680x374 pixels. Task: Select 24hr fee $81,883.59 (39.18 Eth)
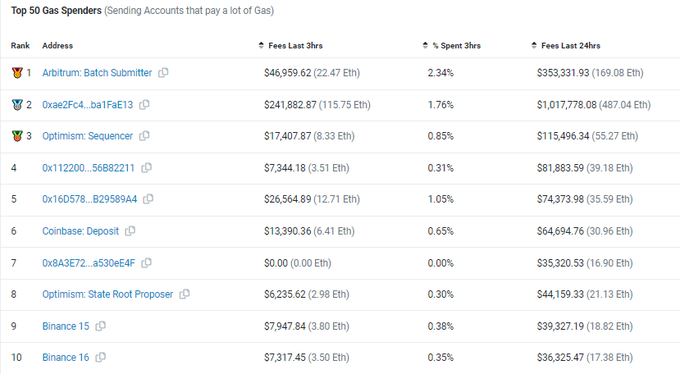(585, 168)
